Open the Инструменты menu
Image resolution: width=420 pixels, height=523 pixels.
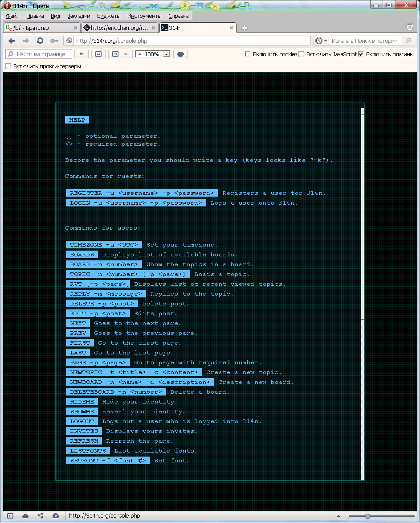pos(144,16)
